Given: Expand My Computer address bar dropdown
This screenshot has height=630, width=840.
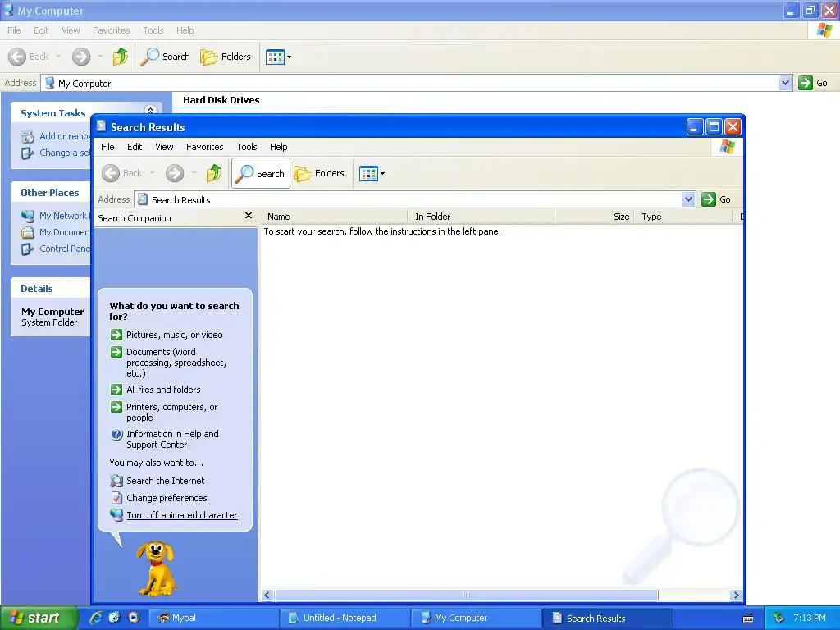Looking at the screenshot, I should pyautogui.click(x=785, y=83).
